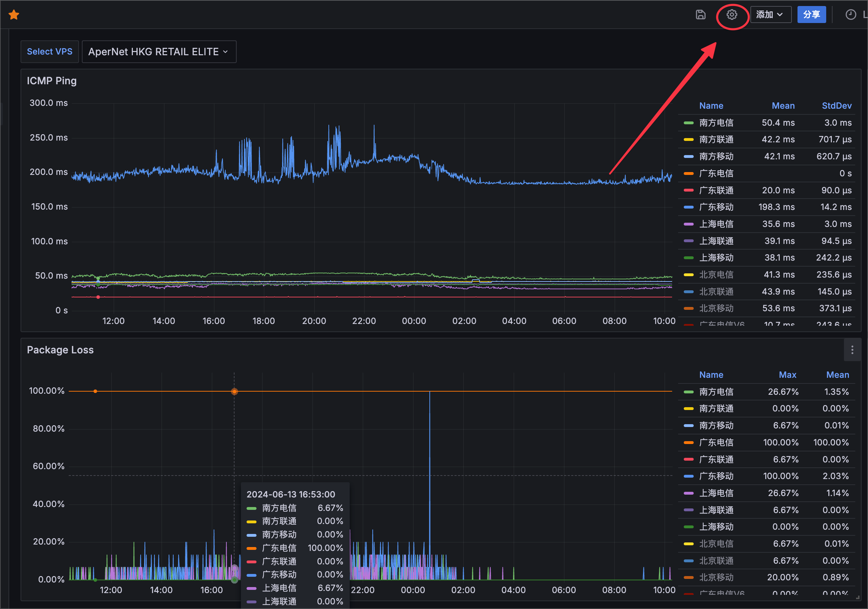Click the 1.35% mean value for 南方电信
Viewport: 868px width, 609px height.
(836, 392)
